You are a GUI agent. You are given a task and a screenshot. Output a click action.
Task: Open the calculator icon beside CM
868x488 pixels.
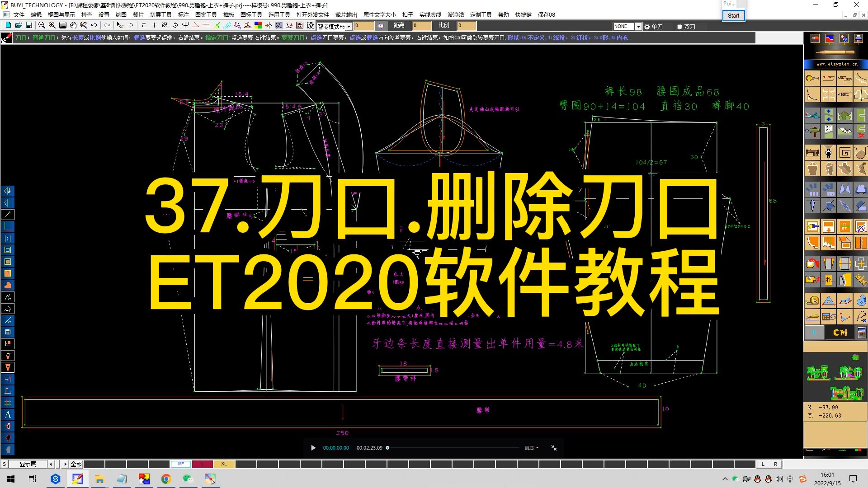tap(861, 333)
